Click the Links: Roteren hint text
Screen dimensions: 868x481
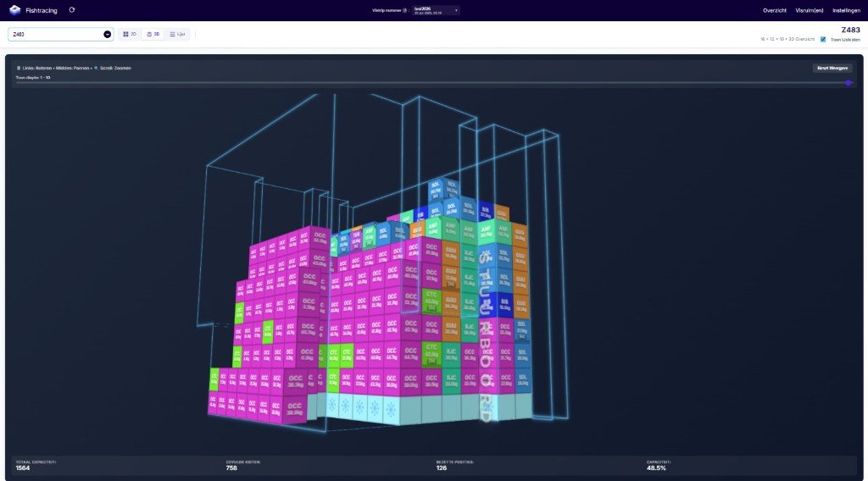point(36,68)
